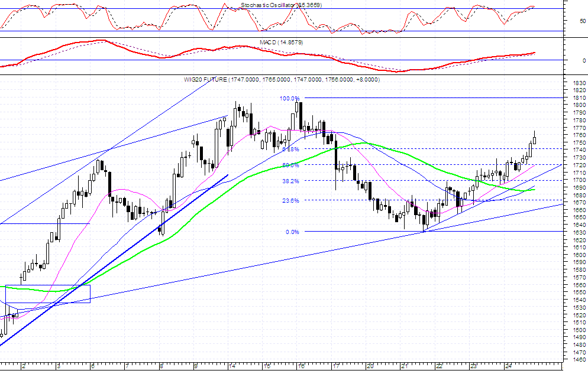The width and height of the screenshot is (588, 377).
Task: Click price axis label 1580
Action: coord(580,270)
